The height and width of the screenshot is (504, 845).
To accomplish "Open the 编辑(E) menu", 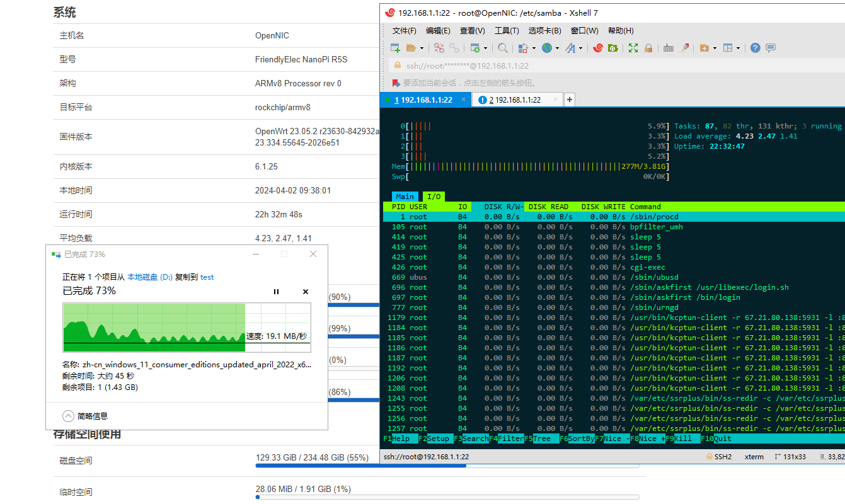I will tap(438, 30).
